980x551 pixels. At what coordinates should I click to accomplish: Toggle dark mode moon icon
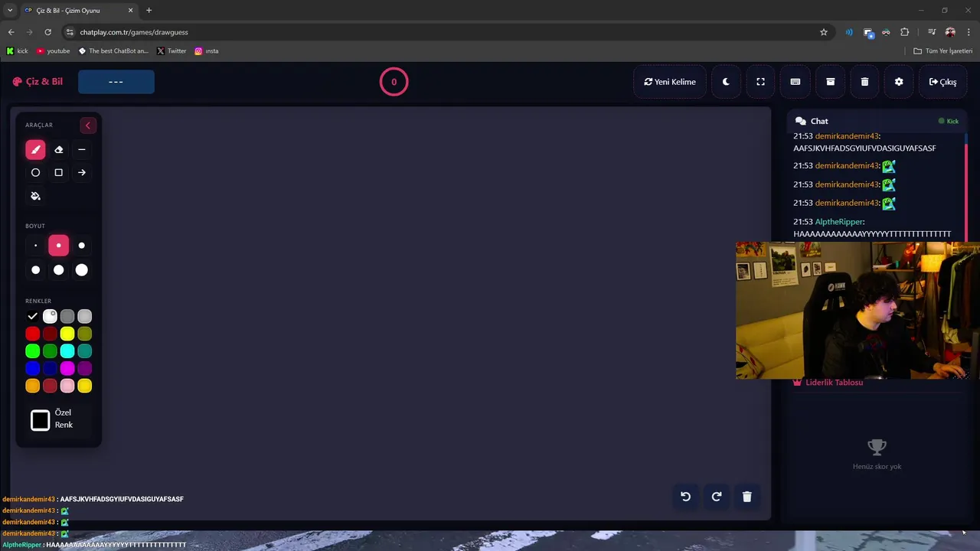[726, 82]
